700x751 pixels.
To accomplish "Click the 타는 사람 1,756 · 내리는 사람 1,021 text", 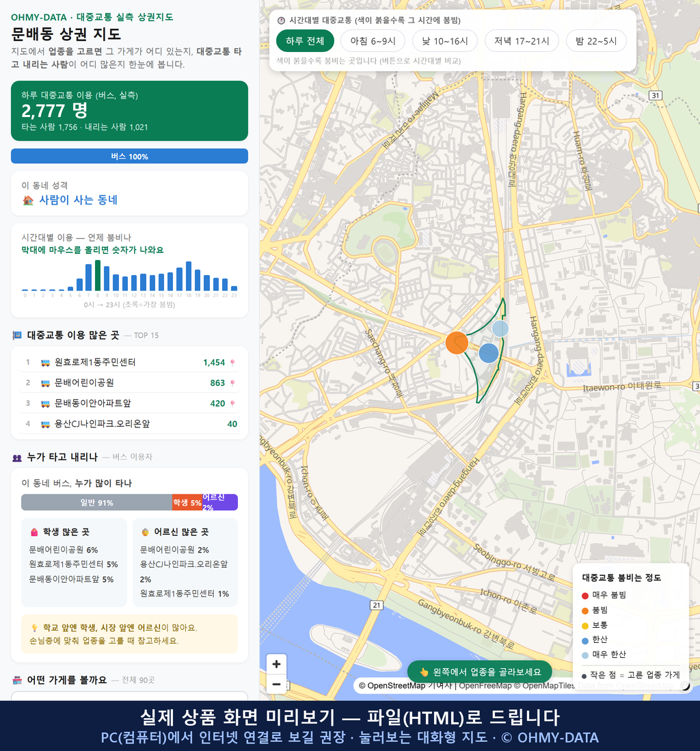I will click(85, 127).
